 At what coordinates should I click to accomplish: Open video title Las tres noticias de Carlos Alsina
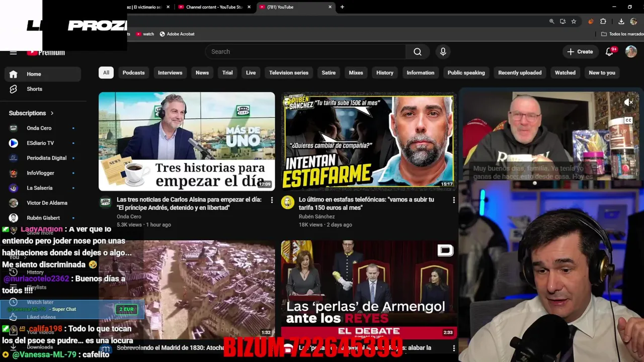(x=189, y=204)
